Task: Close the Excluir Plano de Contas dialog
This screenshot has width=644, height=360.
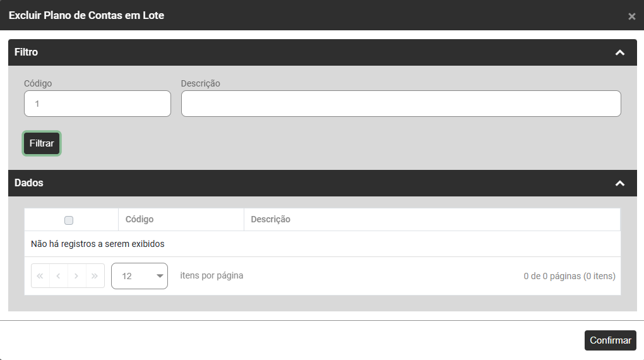Action: pyautogui.click(x=631, y=16)
